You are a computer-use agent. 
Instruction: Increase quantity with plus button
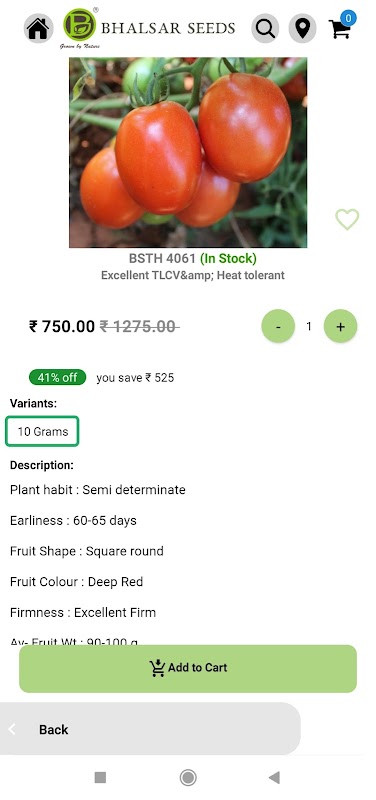pyautogui.click(x=340, y=326)
